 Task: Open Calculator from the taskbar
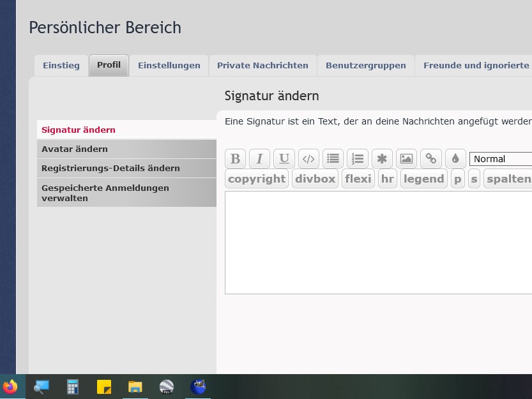[73, 387]
